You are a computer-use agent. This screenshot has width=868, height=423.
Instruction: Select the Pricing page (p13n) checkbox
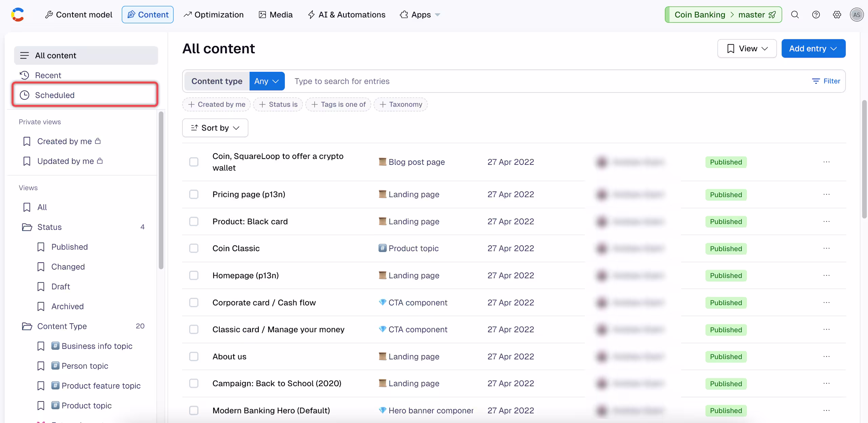tap(194, 194)
